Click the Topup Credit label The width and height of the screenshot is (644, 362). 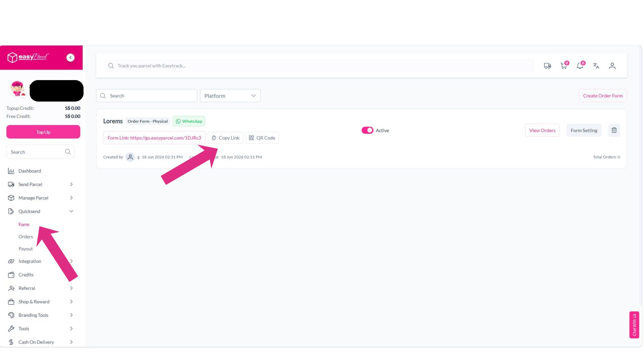[x=20, y=108]
